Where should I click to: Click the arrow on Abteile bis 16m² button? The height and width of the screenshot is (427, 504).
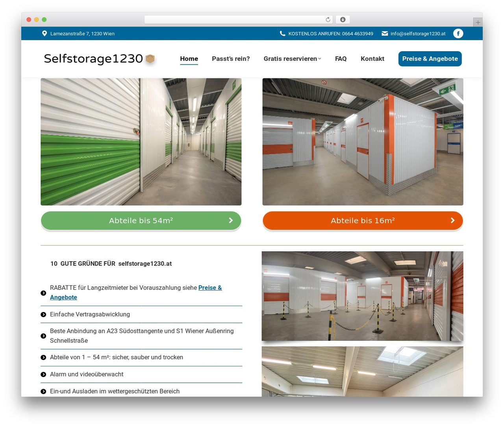pyautogui.click(x=453, y=221)
